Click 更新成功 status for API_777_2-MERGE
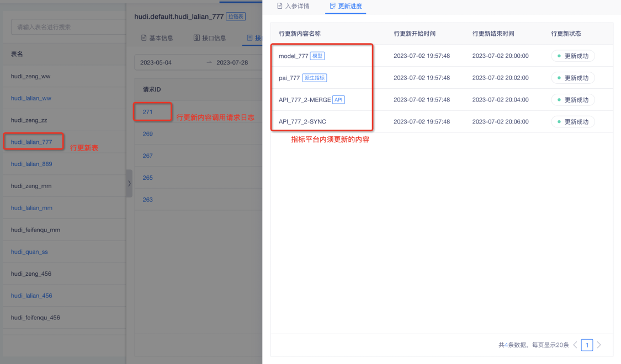The width and height of the screenshot is (621, 364). coord(572,100)
